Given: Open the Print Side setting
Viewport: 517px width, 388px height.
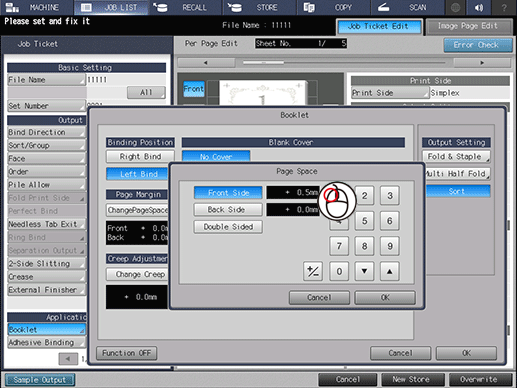Looking at the screenshot, I should point(390,93).
